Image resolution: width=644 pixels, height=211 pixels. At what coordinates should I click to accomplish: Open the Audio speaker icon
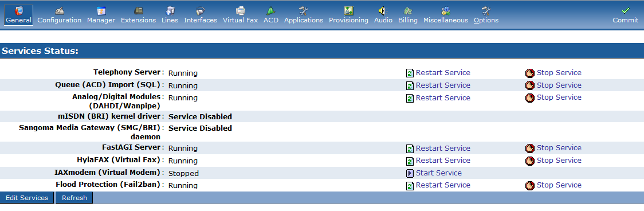[x=383, y=10]
